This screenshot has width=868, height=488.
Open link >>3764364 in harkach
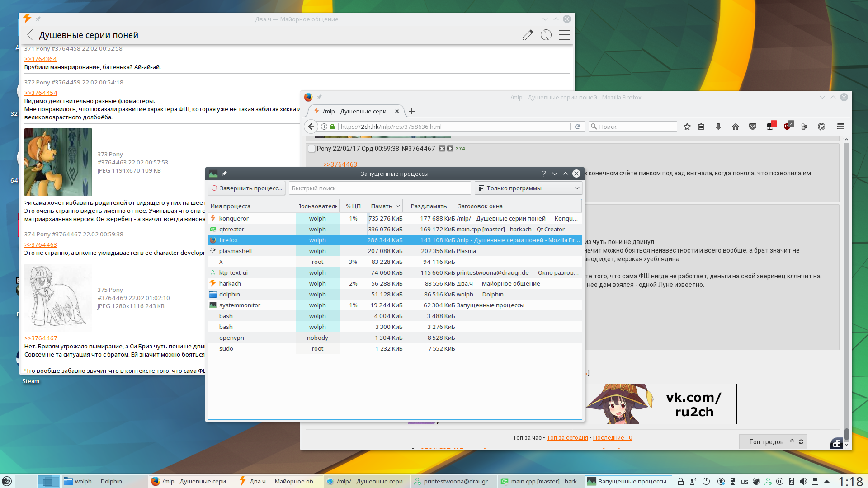coord(41,59)
